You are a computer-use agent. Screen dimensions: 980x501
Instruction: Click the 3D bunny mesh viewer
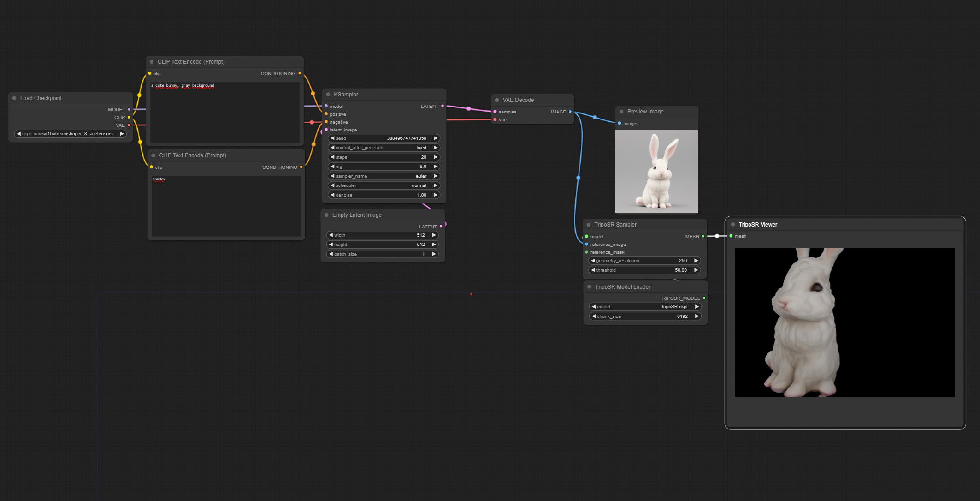pyautogui.click(x=845, y=322)
